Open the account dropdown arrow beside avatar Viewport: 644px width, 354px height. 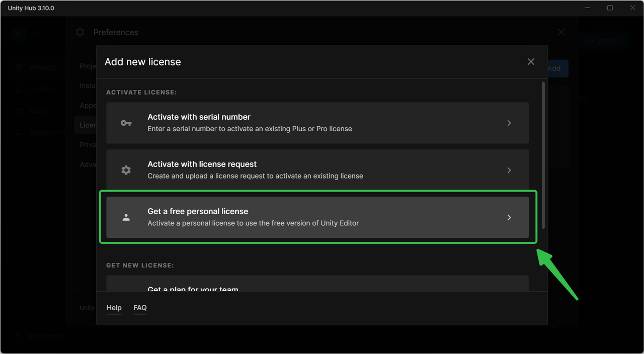click(34, 34)
